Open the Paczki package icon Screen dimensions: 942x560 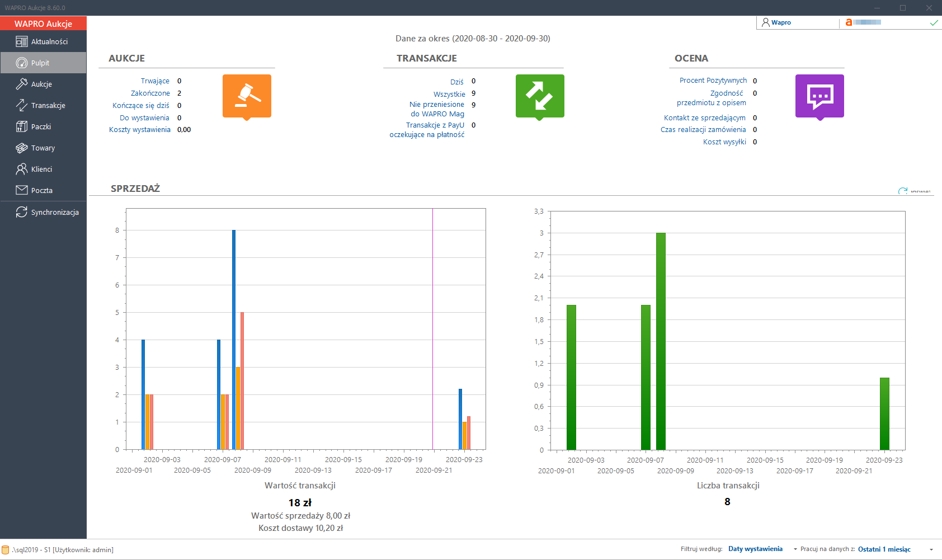click(22, 126)
